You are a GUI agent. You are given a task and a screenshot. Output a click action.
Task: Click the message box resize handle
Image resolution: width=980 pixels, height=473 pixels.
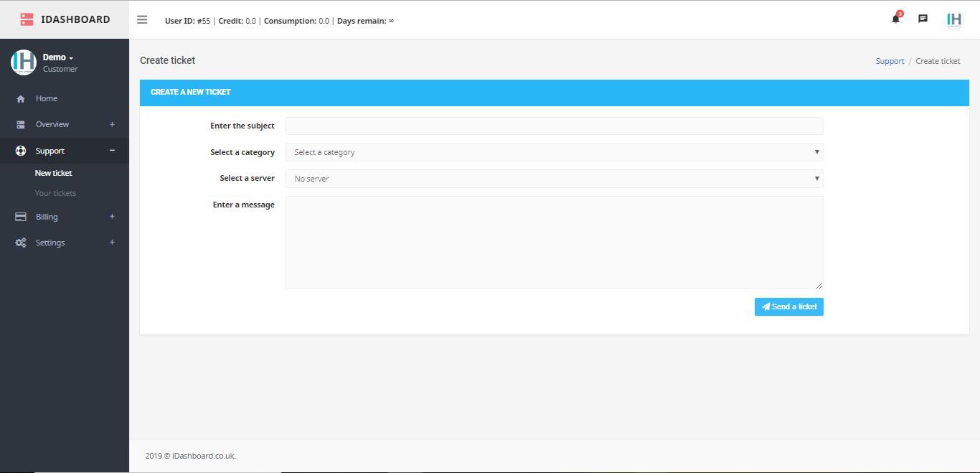(819, 286)
